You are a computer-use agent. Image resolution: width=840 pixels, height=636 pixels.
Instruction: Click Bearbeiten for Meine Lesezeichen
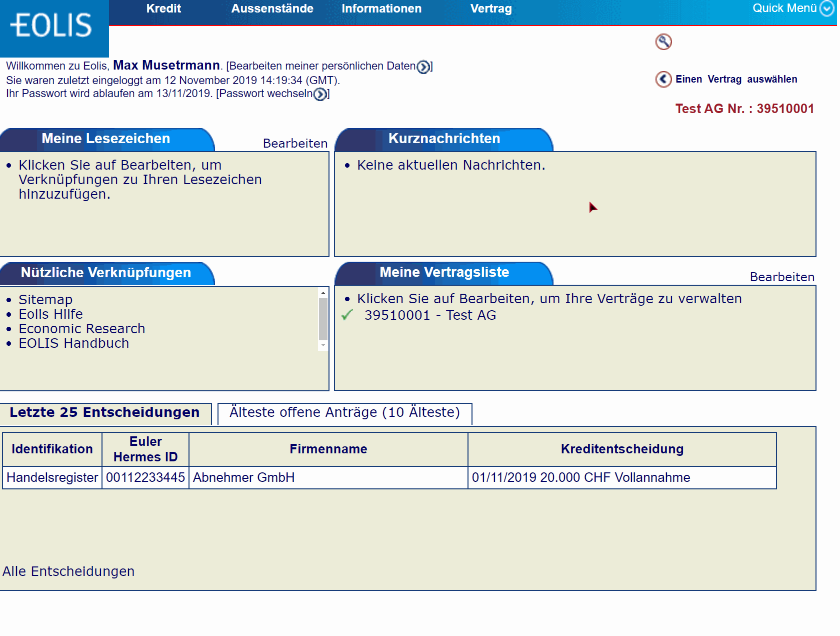pyautogui.click(x=295, y=144)
